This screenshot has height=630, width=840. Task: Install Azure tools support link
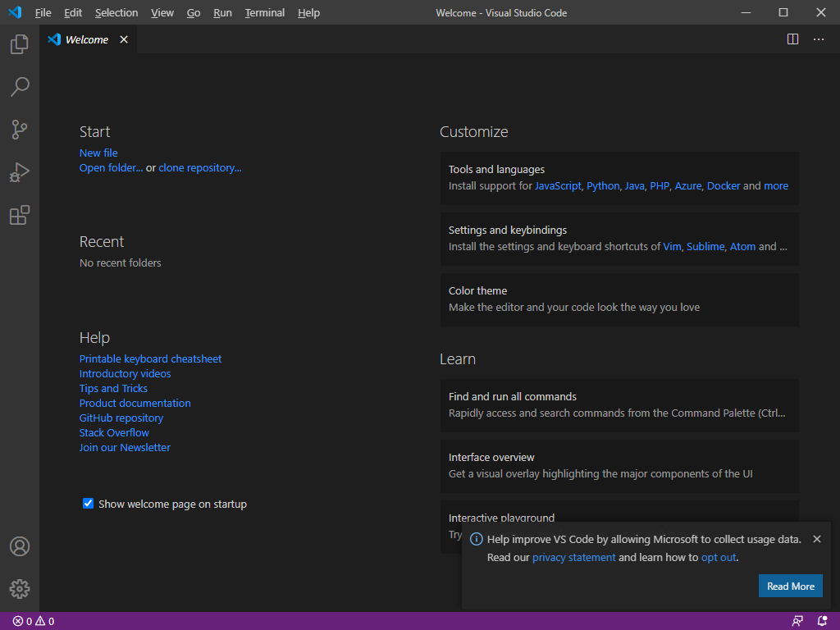[x=688, y=186]
